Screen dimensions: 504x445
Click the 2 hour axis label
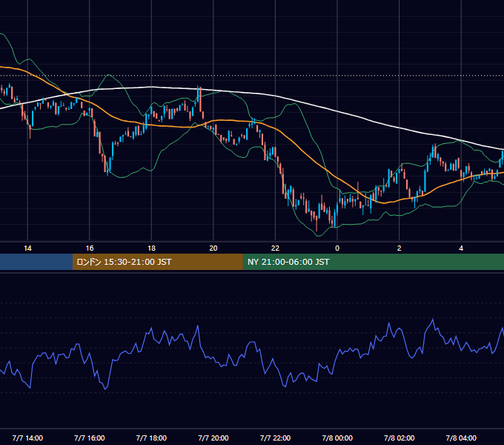399,248
